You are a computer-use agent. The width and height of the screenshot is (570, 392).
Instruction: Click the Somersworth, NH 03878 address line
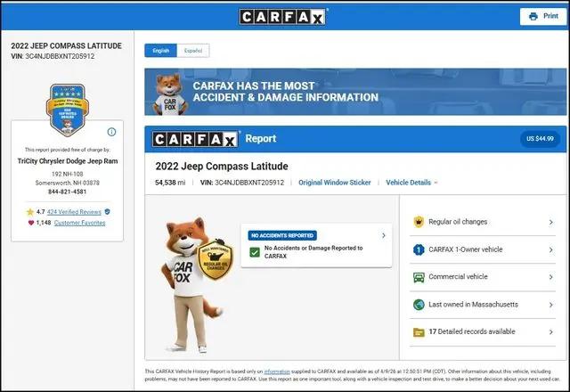click(x=68, y=183)
